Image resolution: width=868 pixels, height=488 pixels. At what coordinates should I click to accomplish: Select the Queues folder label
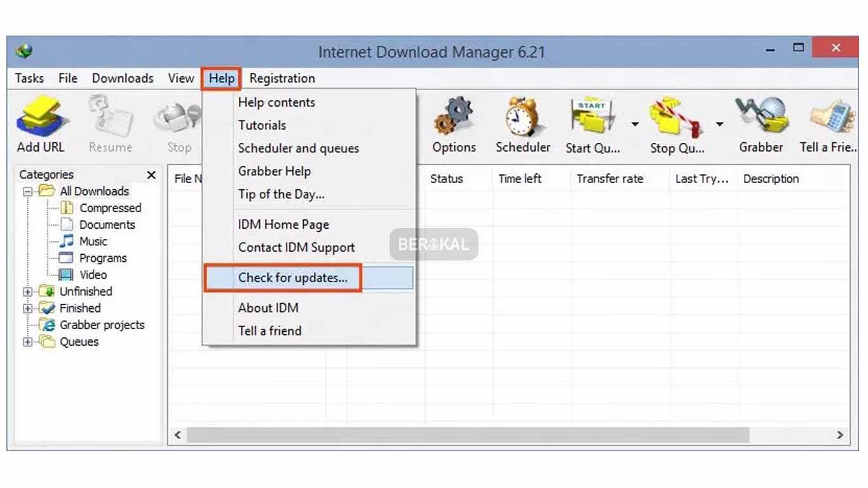point(79,342)
